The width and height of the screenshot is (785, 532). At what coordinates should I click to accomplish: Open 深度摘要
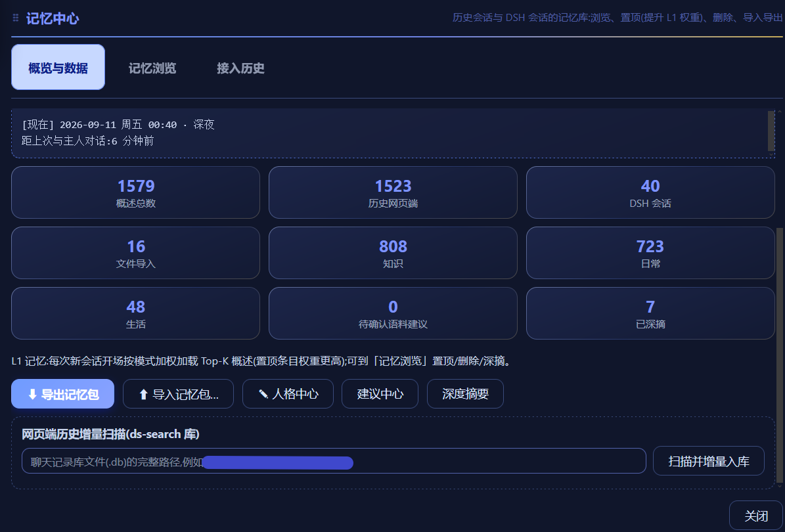coord(465,394)
